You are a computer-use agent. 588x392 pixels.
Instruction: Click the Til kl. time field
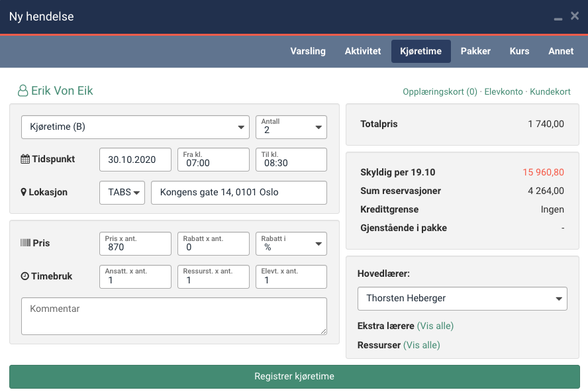(x=291, y=160)
